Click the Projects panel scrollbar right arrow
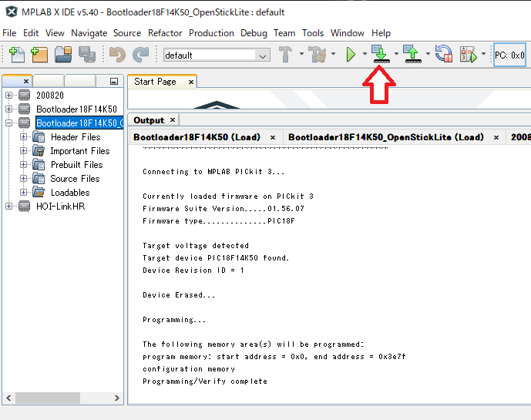This screenshot has height=420, width=531. [x=117, y=398]
